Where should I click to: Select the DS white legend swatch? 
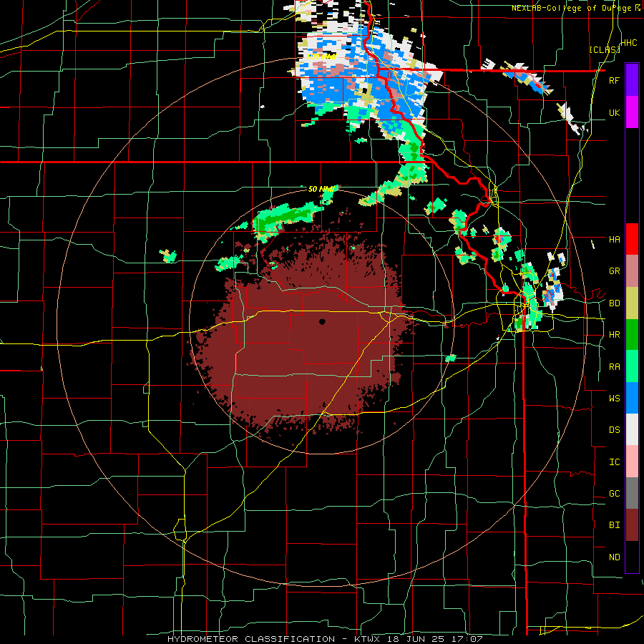point(632,429)
